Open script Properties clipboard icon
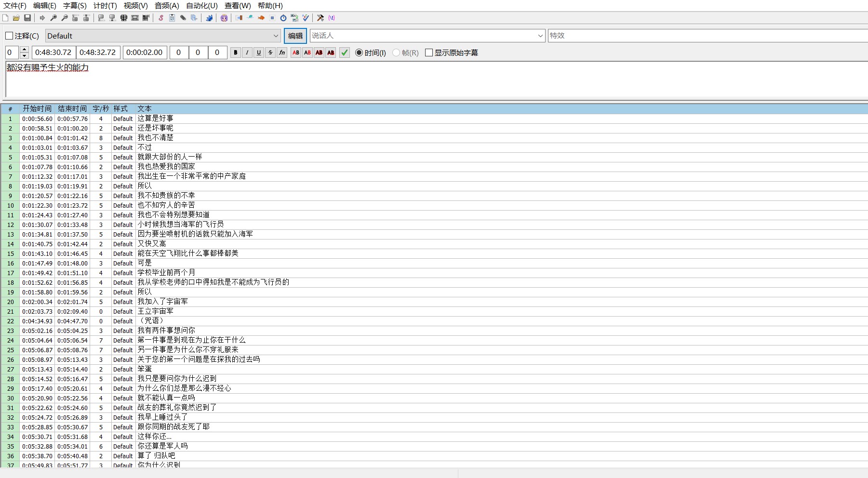This screenshot has width=868, height=478. pos(172,18)
